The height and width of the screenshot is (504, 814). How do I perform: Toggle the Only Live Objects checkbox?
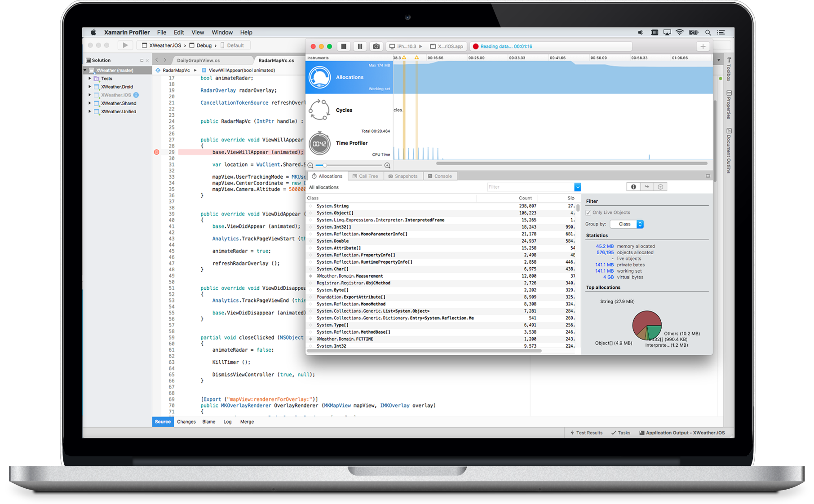click(x=588, y=213)
